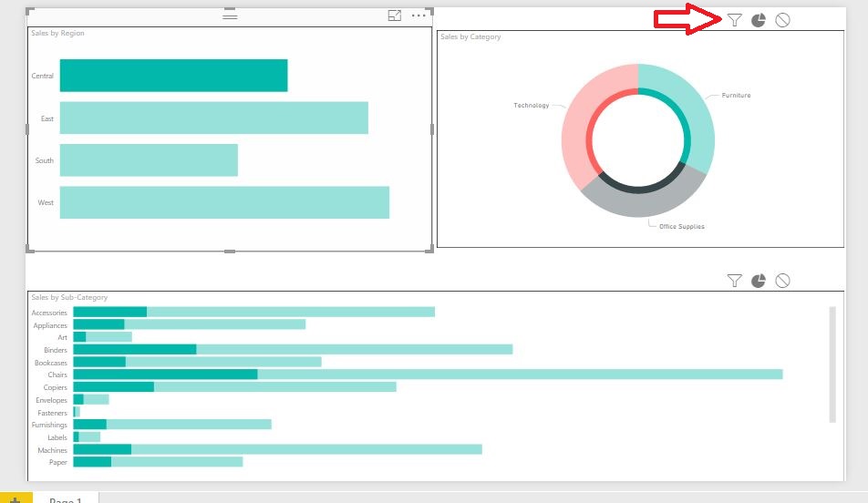Screen dimensions: 868x503
Task: Add a new report page
Action: [x=15, y=498]
